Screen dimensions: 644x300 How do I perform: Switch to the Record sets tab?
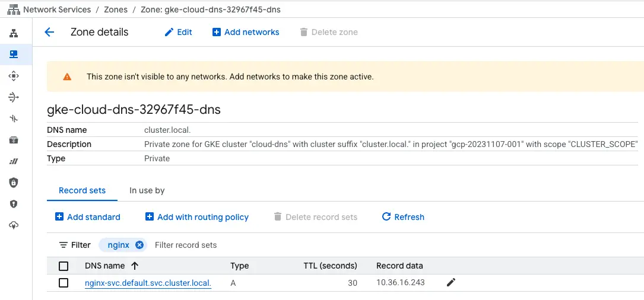click(x=82, y=190)
